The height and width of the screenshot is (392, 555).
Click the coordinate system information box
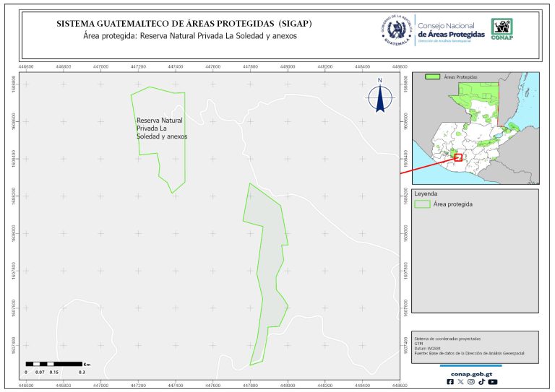474,345
